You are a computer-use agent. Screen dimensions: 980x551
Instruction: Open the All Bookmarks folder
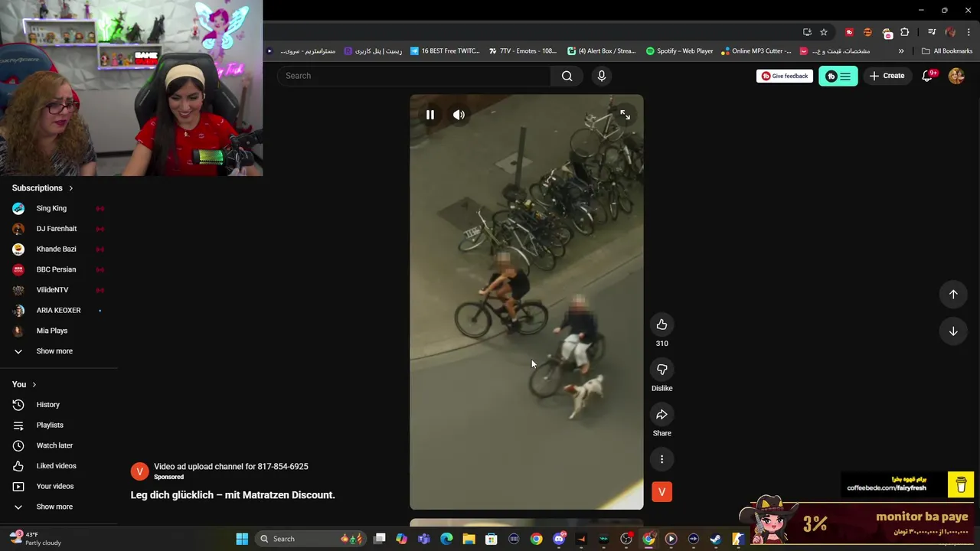click(947, 51)
